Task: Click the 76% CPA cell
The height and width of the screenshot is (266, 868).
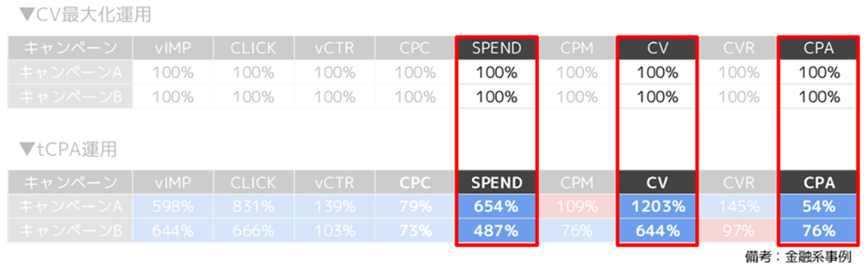Action: pyautogui.click(x=818, y=230)
